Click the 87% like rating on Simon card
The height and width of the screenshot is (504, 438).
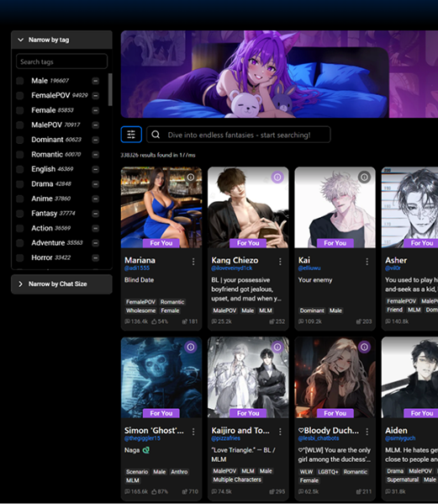160,491
